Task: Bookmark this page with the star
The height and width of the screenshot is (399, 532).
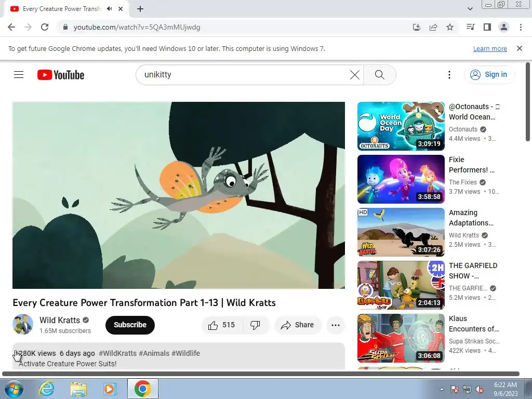Action: coord(450,27)
